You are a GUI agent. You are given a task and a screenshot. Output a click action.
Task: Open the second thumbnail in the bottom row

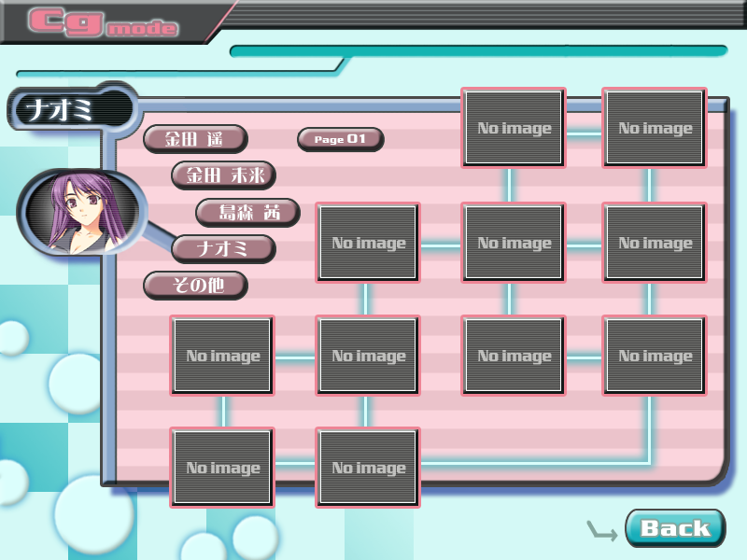[x=368, y=468]
